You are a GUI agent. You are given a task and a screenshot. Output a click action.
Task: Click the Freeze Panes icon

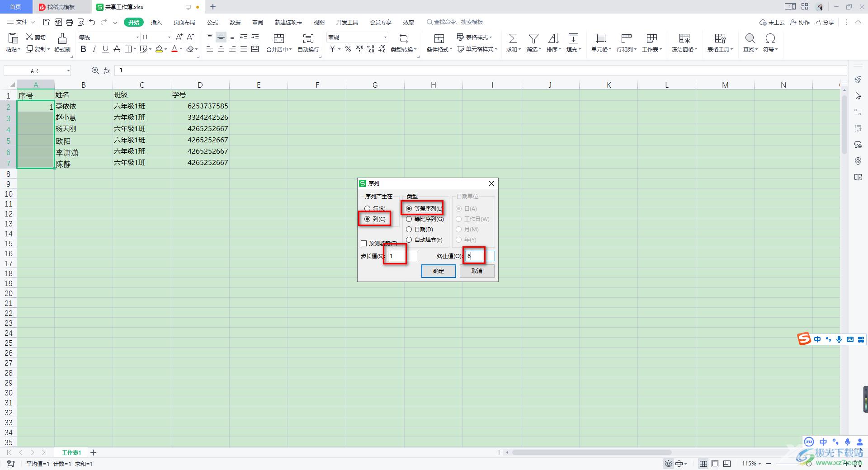pos(684,38)
